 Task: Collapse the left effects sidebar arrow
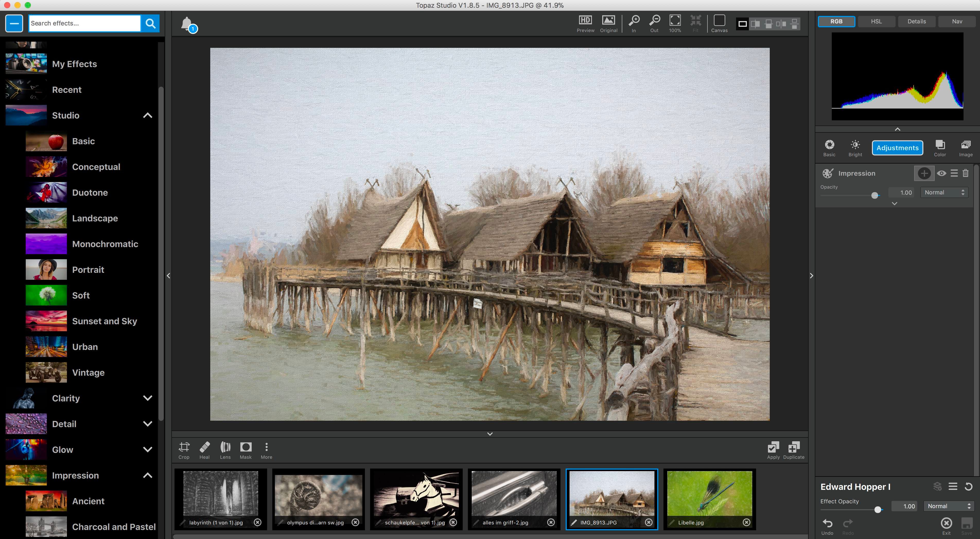point(169,276)
